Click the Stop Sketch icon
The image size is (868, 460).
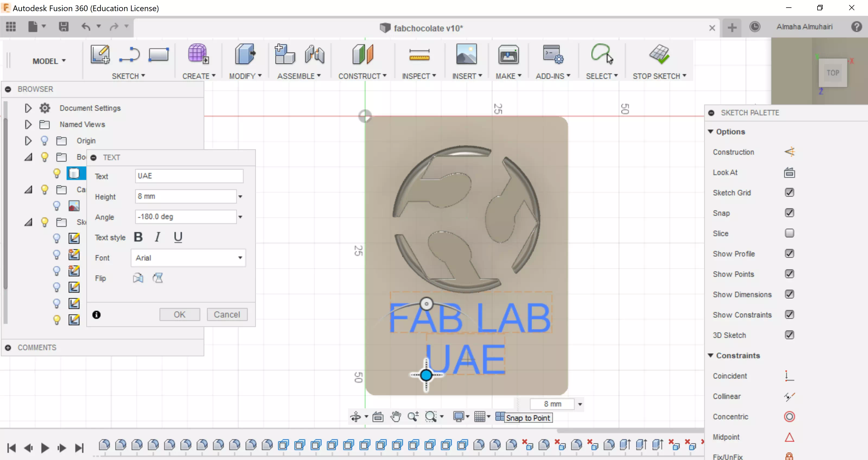click(x=659, y=54)
